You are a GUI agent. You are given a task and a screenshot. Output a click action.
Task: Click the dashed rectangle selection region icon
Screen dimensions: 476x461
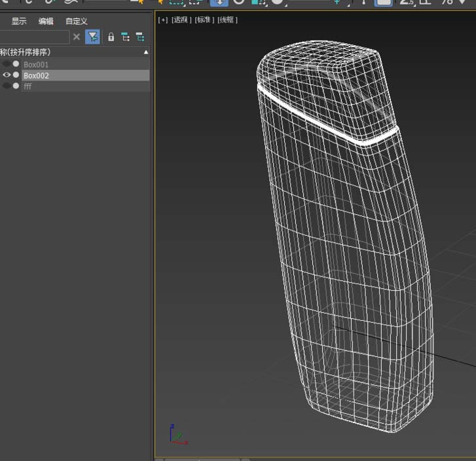(x=175, y=2)
